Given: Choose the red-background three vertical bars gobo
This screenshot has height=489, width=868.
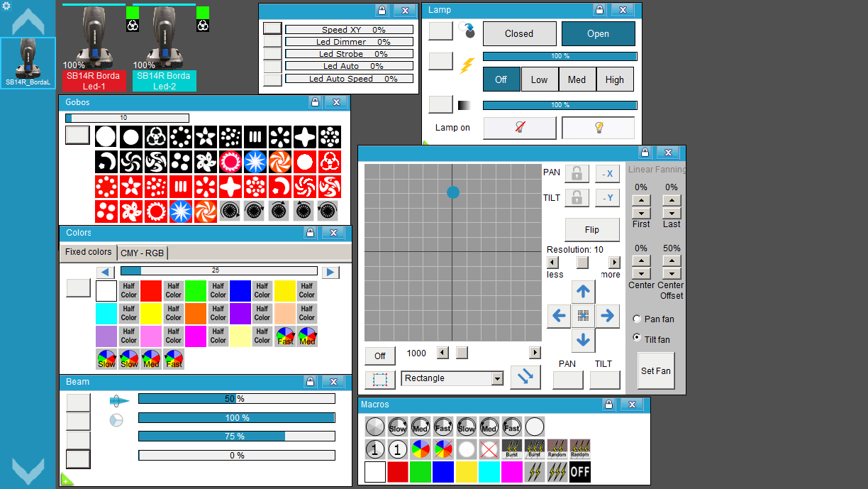Looking at the screenshot, I should click(x=181, y=187).
